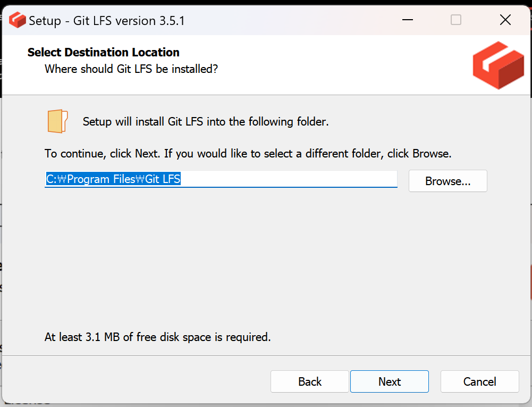This screenshot has height=407, width=532.
Task: Click Next to continue installation
Action: (x=389, y=381)
